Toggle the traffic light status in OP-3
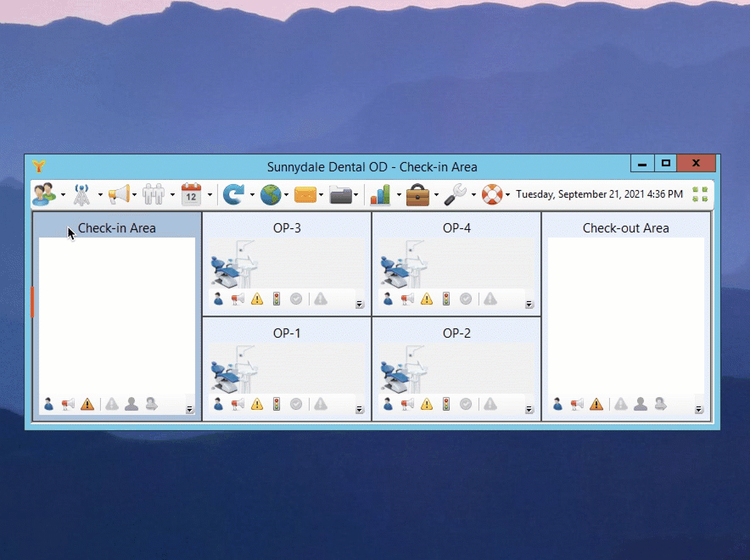Viewport: 750px width, 560px height. click(277, 299)
